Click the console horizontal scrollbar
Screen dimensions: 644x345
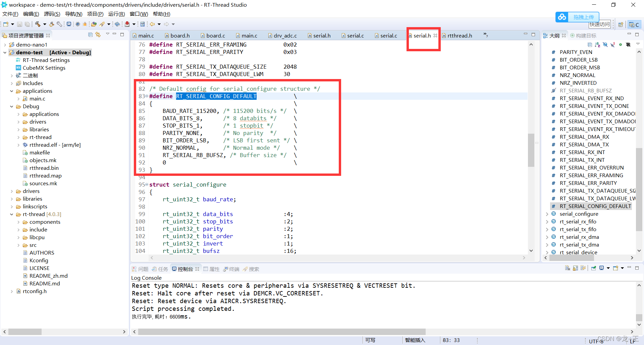click(282, 332)
